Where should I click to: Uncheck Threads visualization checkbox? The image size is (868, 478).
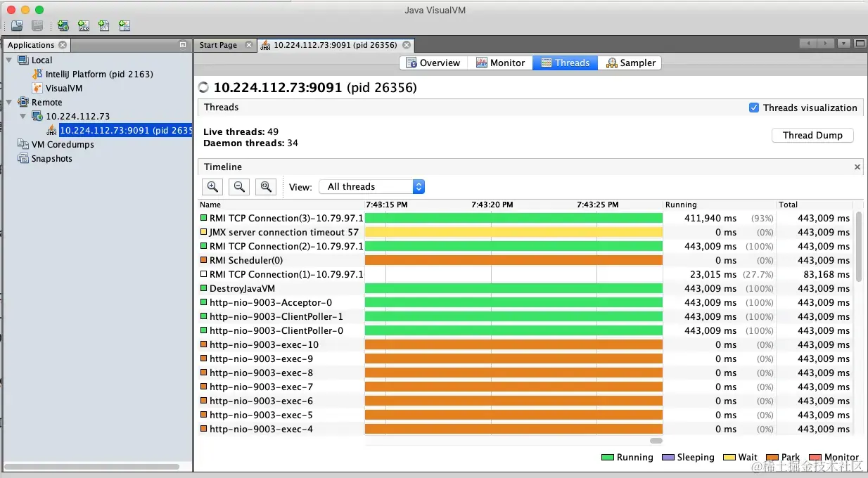pyautogui.click(x=754, y=108)
